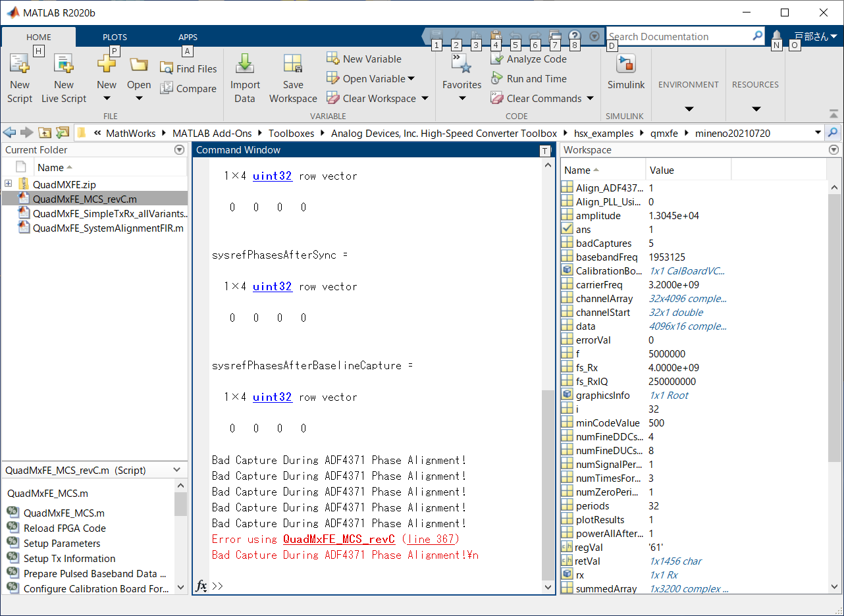Go back in folder history
Screen dimensions: 844x616
(x=9, y=133)
